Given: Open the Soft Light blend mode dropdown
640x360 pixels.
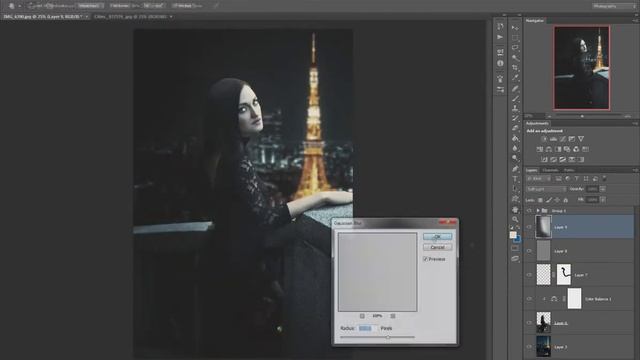Looking at the screenshot, I should coord(546,189).
